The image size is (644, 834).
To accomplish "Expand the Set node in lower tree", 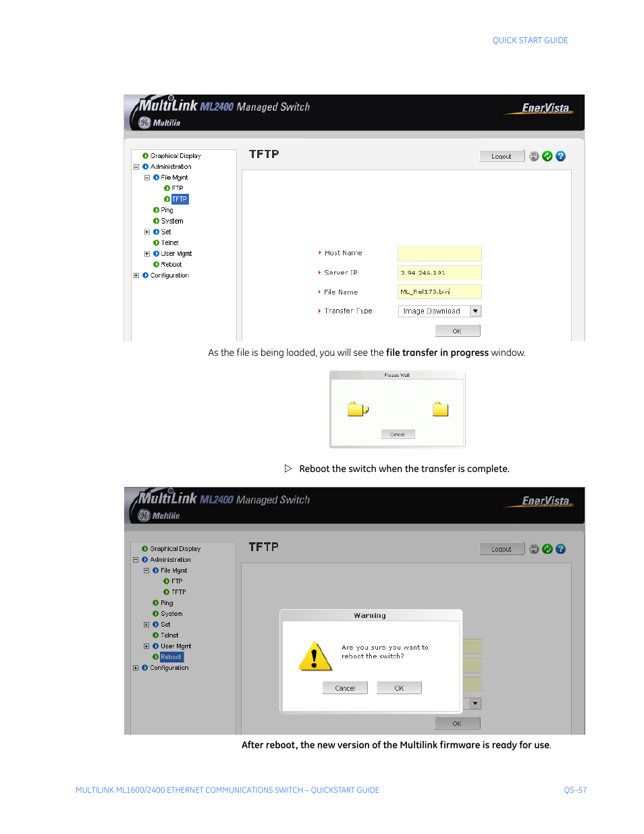I will (146, 625).
